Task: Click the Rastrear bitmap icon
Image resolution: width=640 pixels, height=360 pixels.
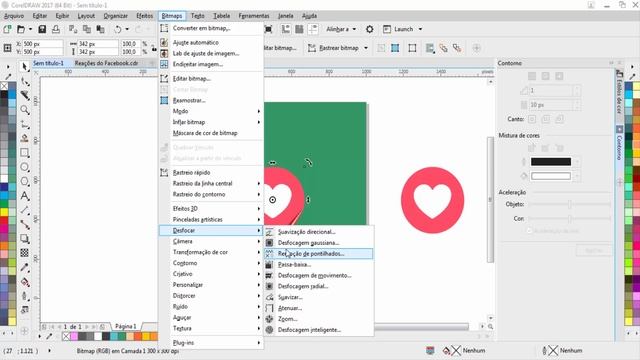Action: pyautogui.click(x=312, y=48)
